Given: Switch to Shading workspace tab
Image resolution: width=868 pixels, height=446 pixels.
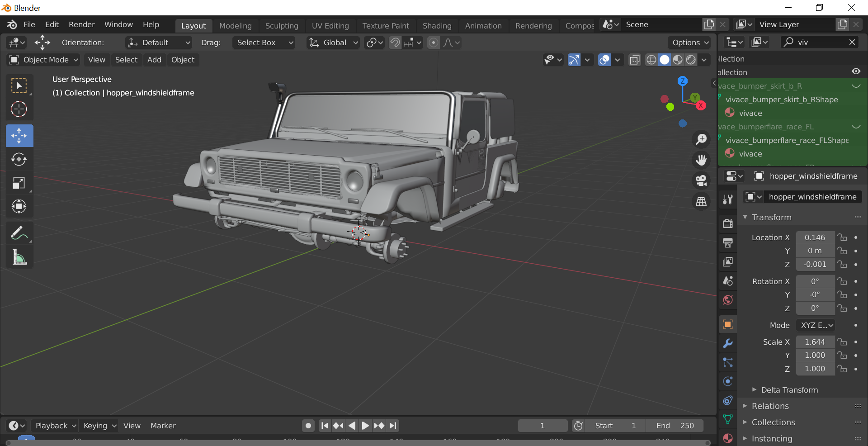Looking at the screenshot, I should [437, 26].
